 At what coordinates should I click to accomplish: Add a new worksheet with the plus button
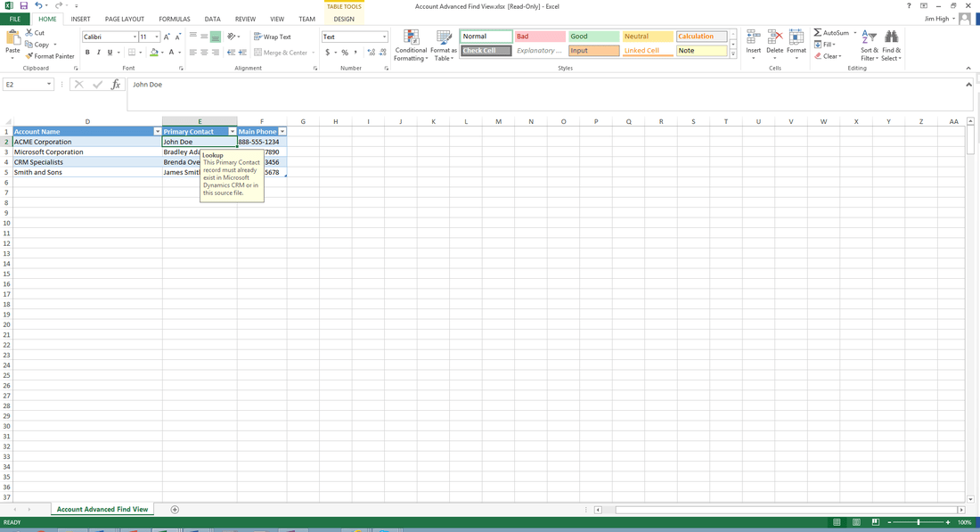(175, 509)
